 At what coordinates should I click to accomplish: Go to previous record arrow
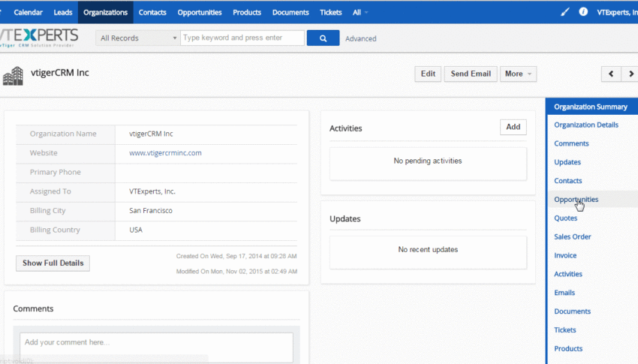pos(611,74)
